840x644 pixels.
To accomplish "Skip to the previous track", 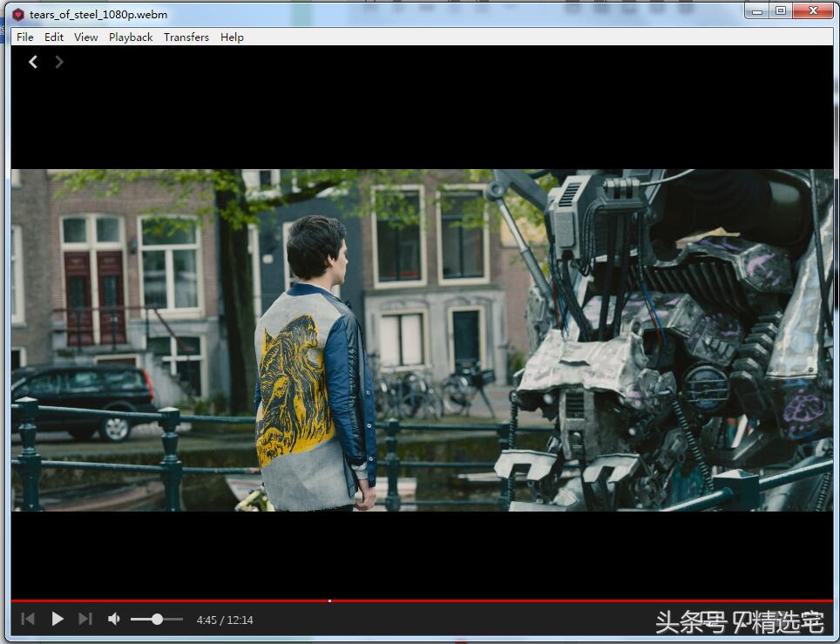I will [x=28, y=620].
